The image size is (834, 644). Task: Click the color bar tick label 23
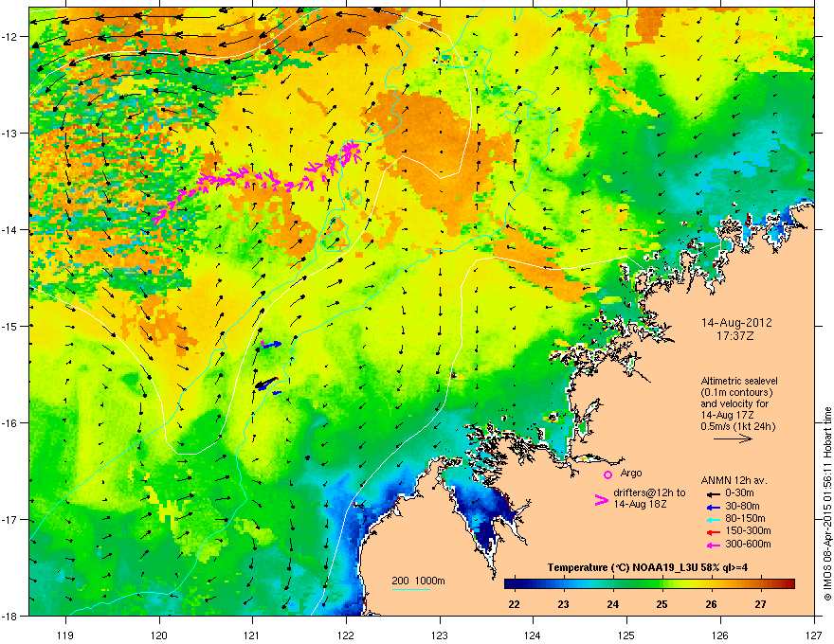click(563, 604)
